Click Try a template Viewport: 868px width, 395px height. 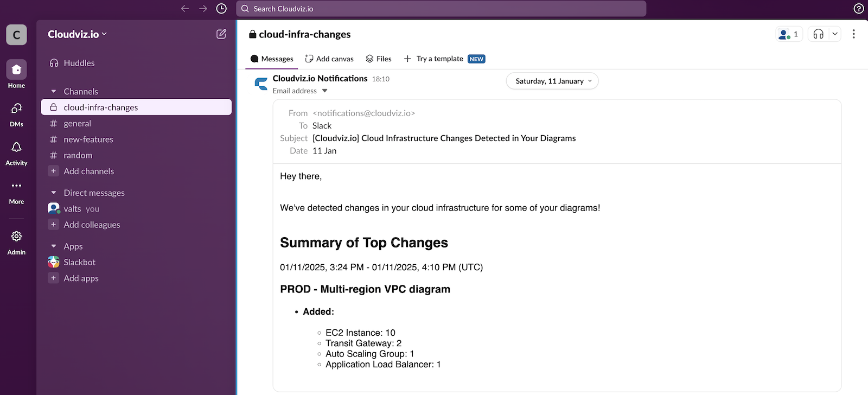pos(439,59)
